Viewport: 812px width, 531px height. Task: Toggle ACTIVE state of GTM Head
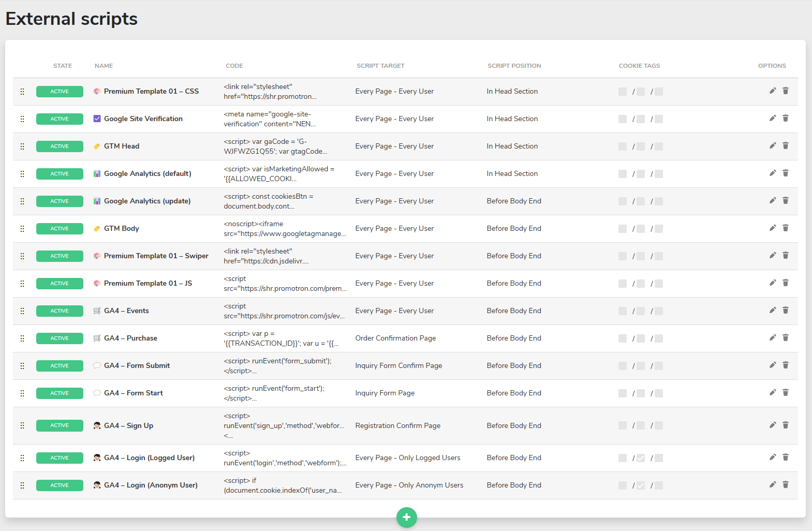tap(60, 146)
